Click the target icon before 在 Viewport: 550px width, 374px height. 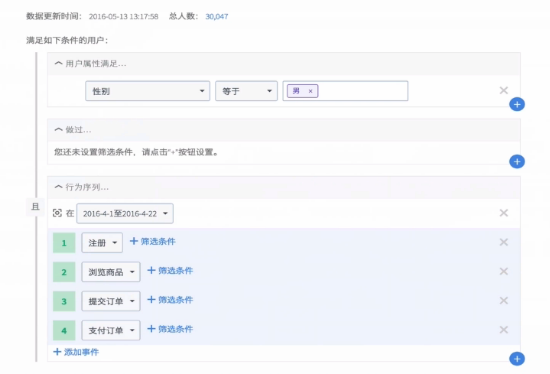click(x=57, y=213)
